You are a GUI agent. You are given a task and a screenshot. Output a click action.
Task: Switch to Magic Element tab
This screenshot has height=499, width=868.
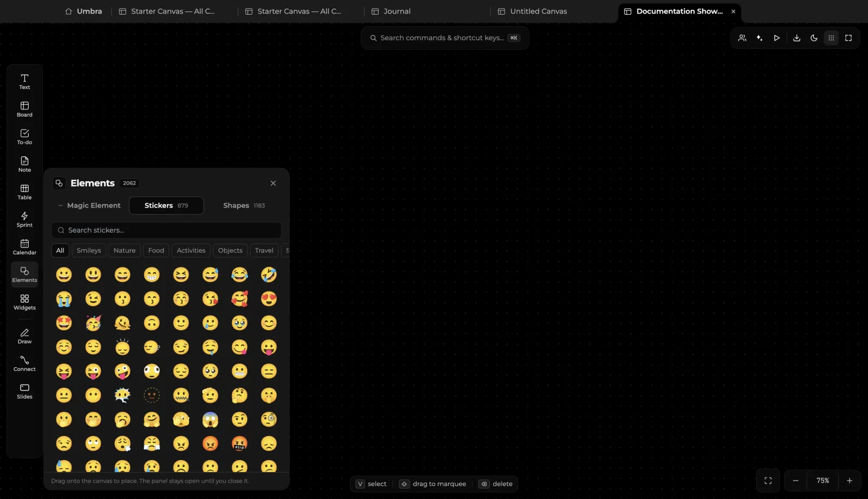(x=90, y=206)
